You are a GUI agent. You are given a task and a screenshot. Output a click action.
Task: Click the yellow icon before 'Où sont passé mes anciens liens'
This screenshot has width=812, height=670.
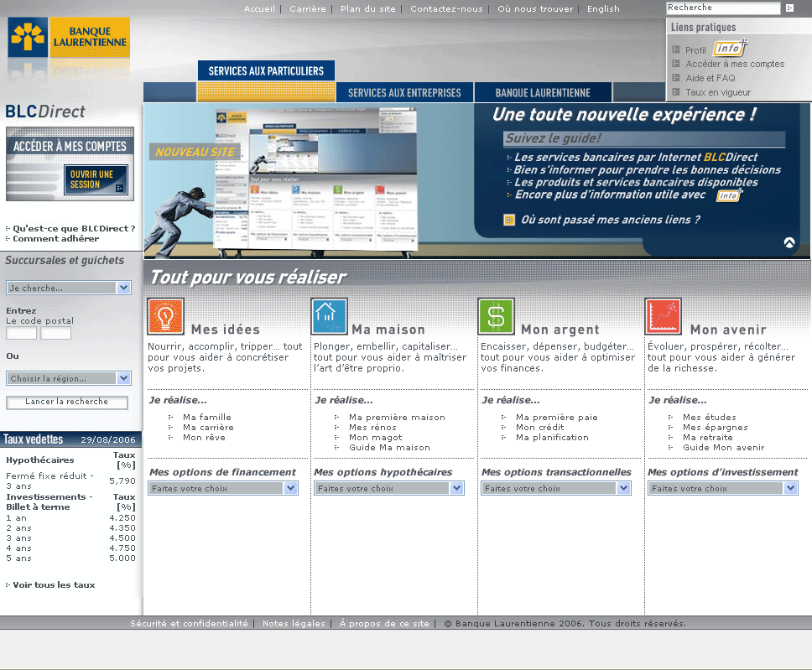pyautogui.click(x=509, y=220)
